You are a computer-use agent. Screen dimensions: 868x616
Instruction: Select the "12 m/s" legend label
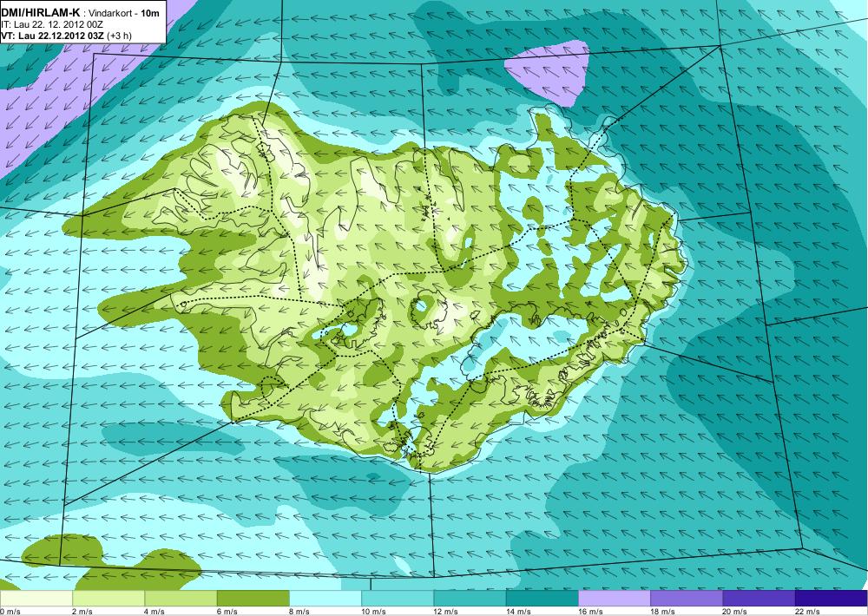click(x=446, y=611)
